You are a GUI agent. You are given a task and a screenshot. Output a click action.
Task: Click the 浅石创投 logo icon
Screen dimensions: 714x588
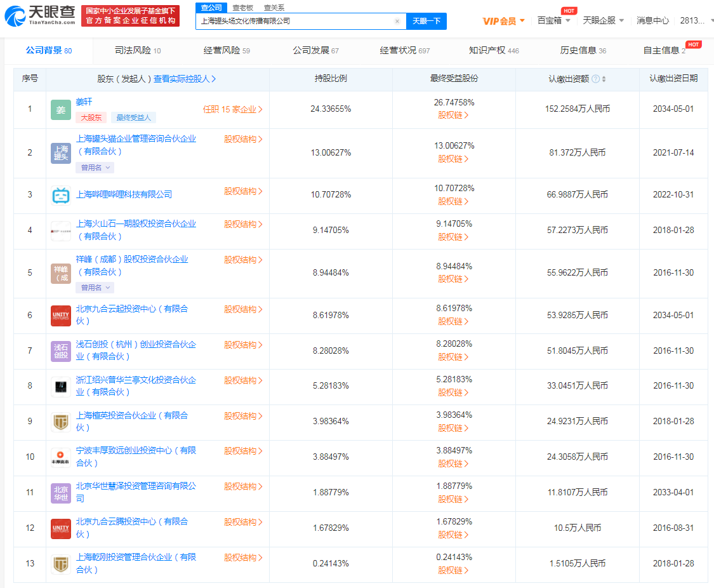(60, 351)
